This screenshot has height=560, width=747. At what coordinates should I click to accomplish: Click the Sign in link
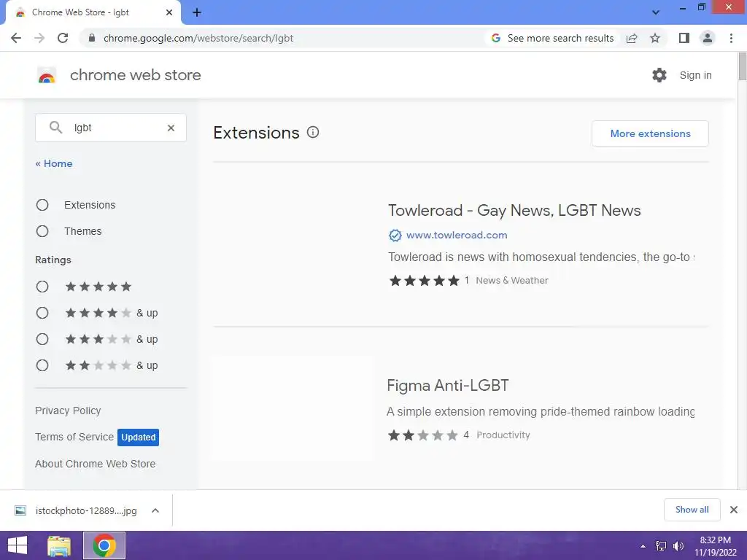[x=695, y=75]
